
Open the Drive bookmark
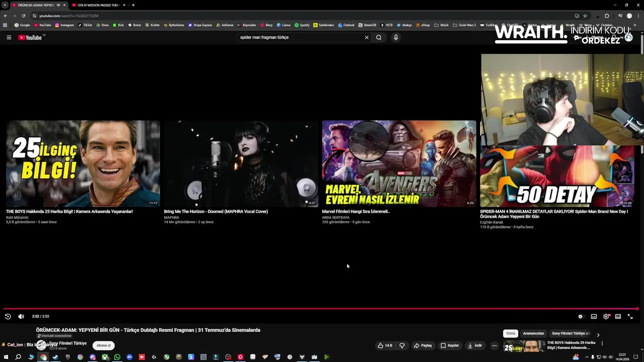click(102, 25)
